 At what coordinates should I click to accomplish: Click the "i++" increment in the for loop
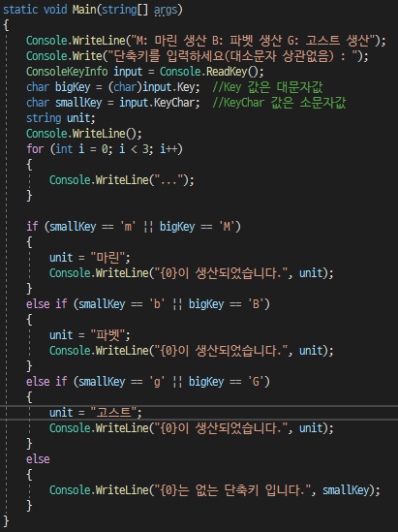pyautogui.click(x=168, y=149)
